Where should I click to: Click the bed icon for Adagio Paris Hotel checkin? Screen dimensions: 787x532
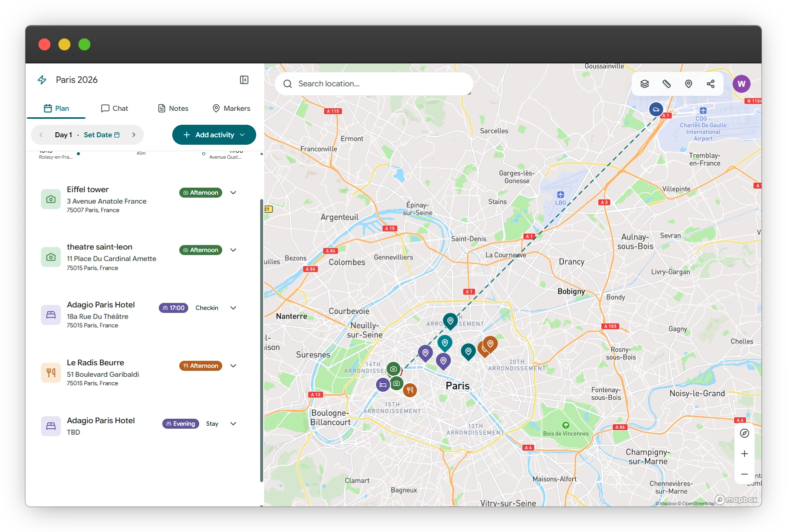point(51,315)
